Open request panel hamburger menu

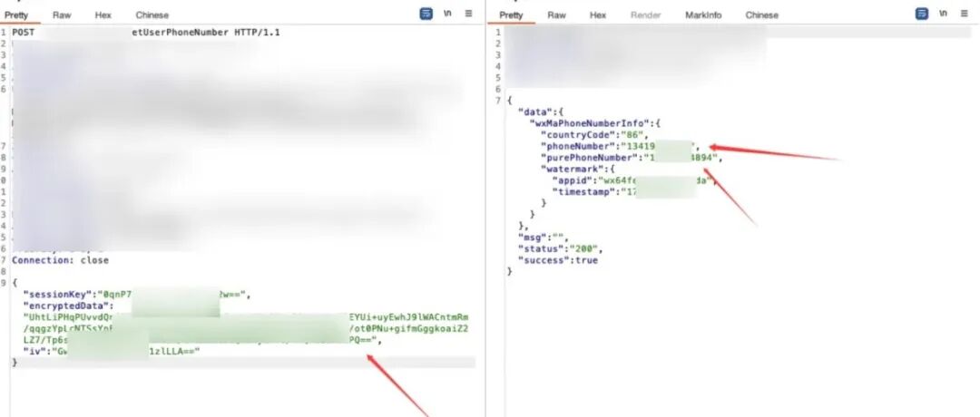tap(469, 13)
